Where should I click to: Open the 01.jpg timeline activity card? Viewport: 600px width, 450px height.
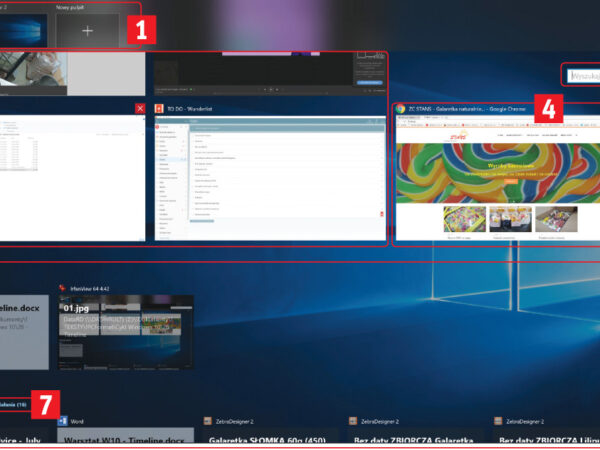[120, 335]
